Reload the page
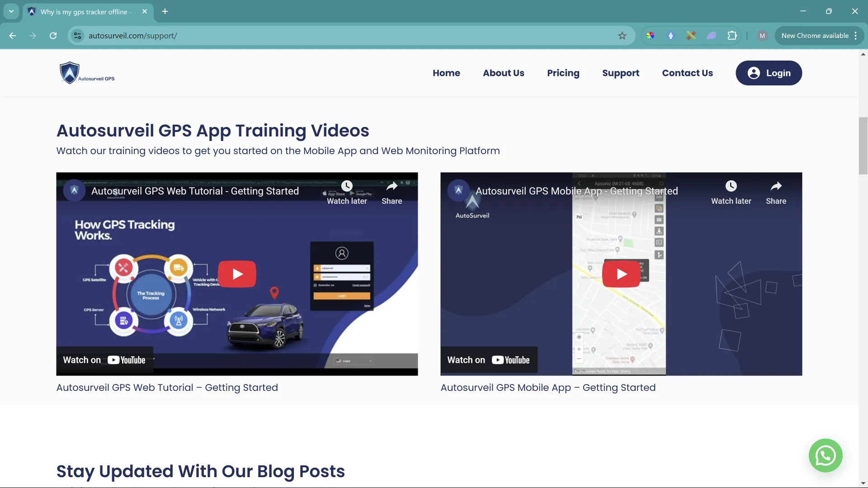The image size is (868, 488). (x=53, y=36)
